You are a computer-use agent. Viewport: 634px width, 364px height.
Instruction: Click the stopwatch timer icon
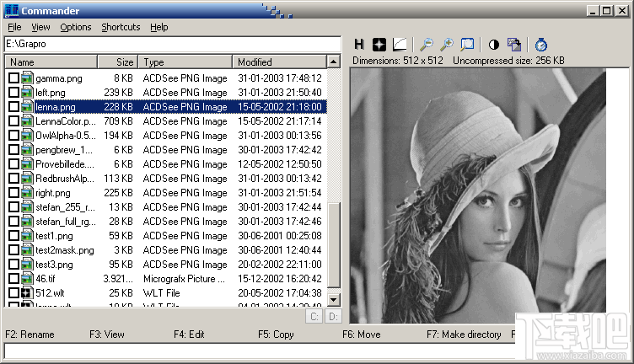(542, 44)
